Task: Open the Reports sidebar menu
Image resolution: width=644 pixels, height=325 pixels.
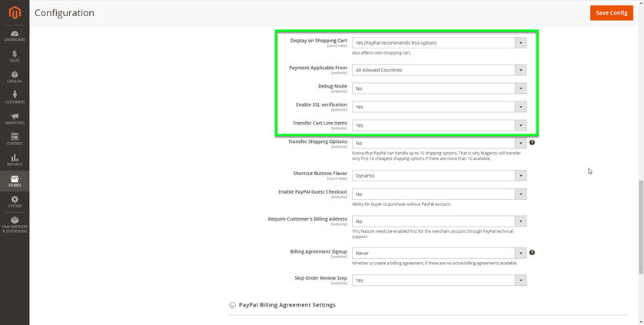Action: point(15,160)
